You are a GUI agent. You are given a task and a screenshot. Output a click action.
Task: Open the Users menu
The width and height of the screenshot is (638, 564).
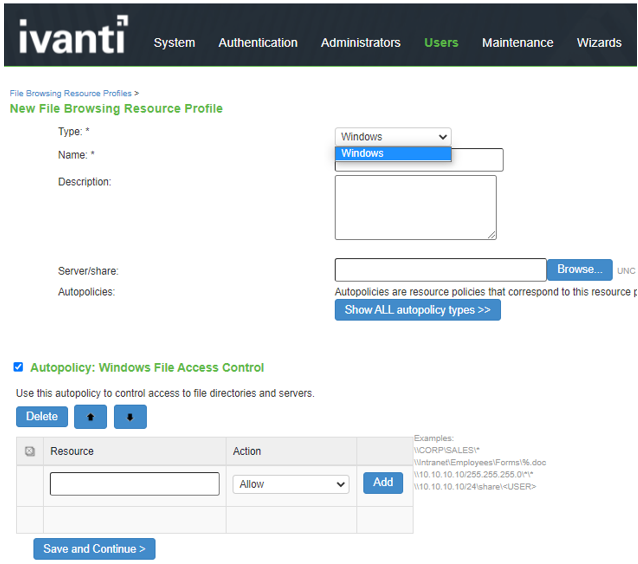click(441, 43)
